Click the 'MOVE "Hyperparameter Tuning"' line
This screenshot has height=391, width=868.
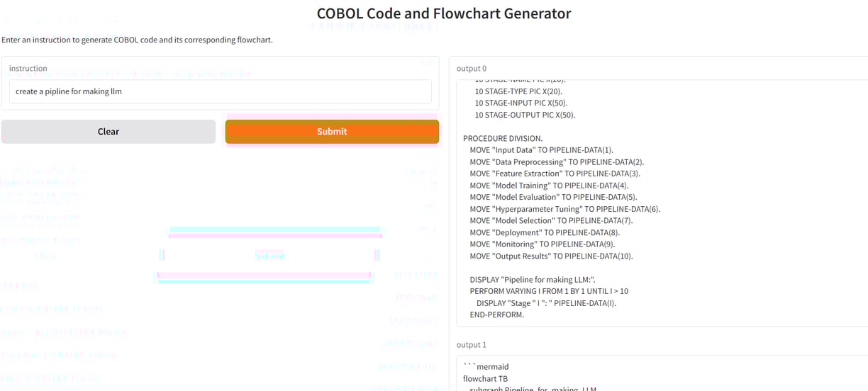click(x=564, y=209)
